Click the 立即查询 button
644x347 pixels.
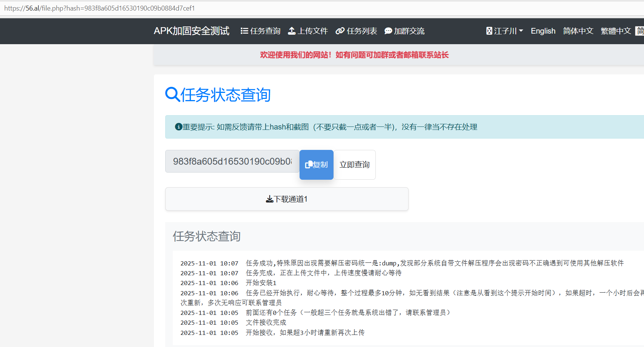pos(355,165)
